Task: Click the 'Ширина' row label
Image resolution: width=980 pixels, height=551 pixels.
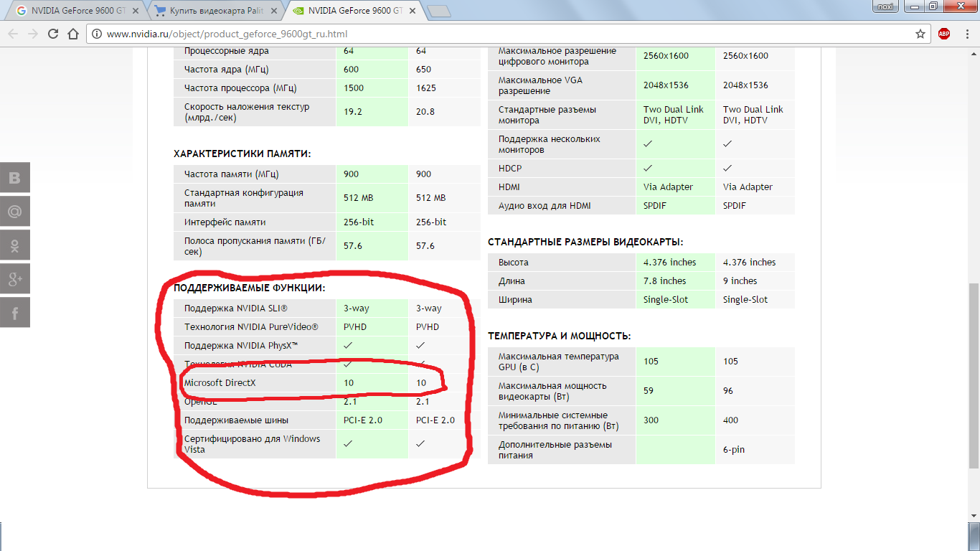Action: tap(515, 300)
